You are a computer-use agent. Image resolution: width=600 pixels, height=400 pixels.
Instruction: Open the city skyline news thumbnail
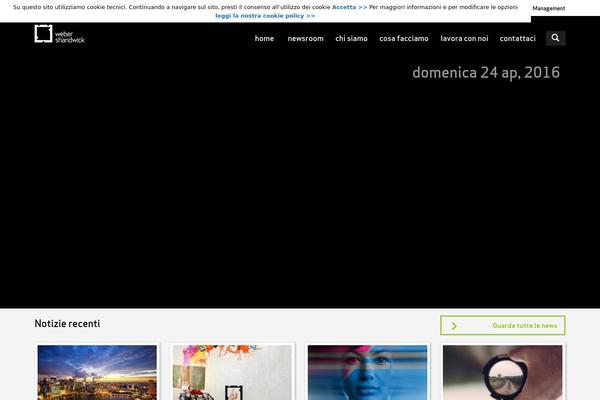97,372
